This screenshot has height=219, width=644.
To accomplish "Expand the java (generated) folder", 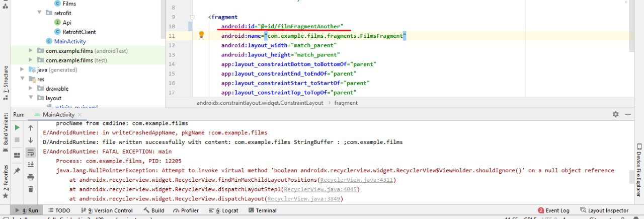I will (x=22, y=69).
